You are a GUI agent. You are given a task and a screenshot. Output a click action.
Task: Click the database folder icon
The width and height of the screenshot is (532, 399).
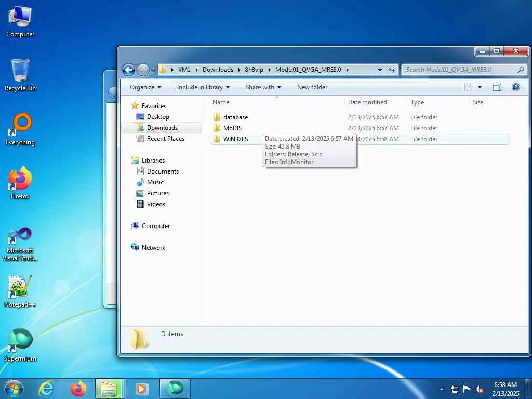click(217, 117)
